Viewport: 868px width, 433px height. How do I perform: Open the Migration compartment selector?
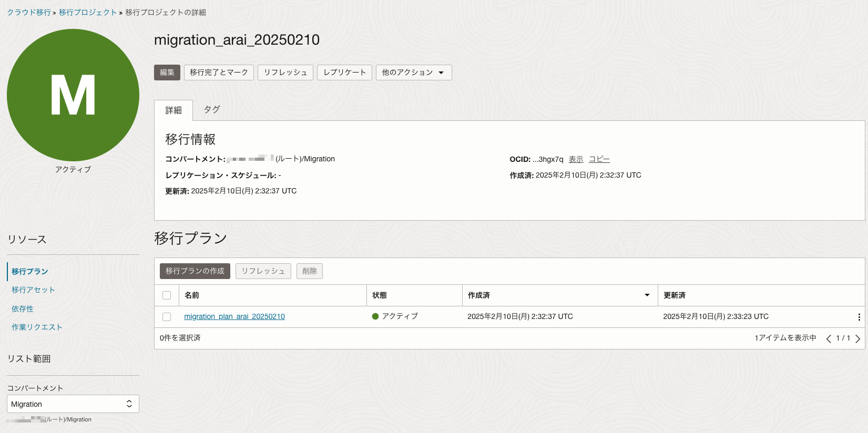73,404
